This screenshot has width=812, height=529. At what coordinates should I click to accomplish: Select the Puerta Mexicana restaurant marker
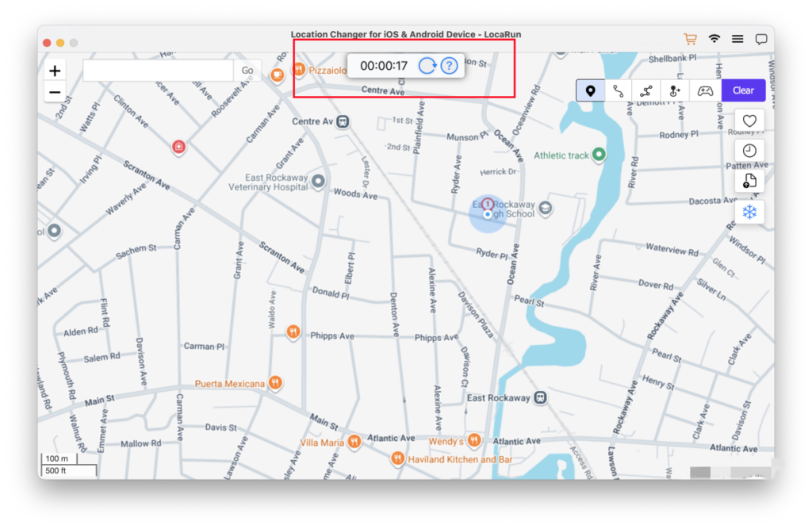275,383
